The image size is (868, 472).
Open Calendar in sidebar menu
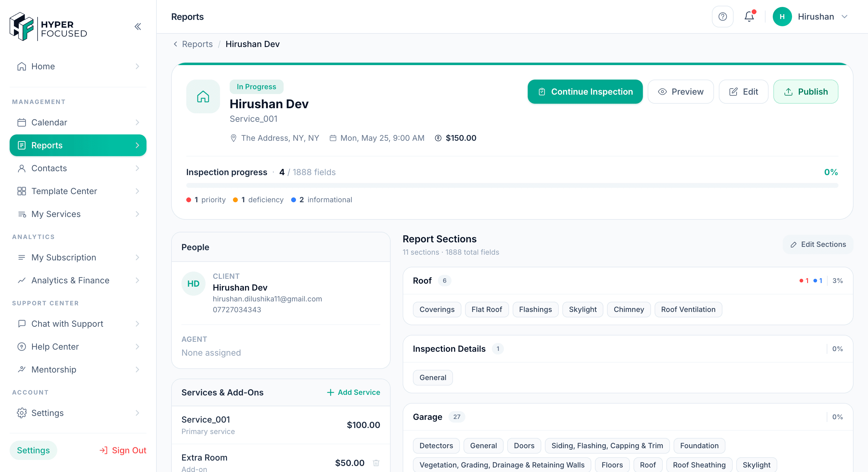coord(78,122)
